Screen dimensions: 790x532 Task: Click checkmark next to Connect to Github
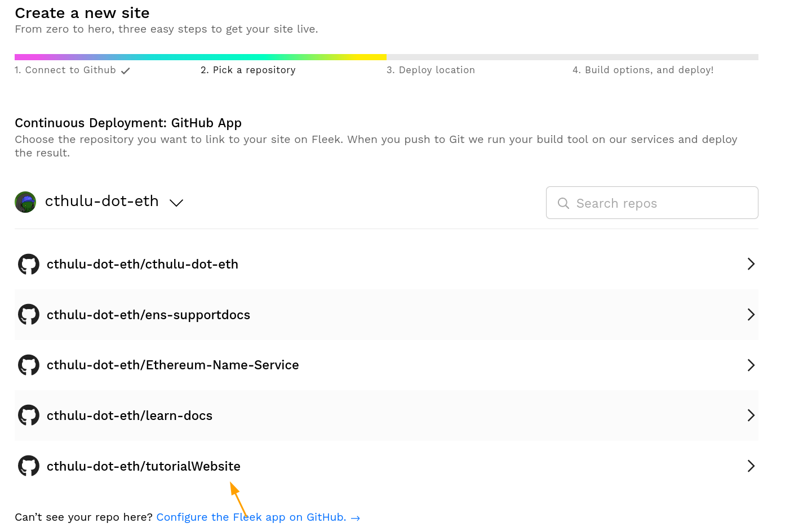click(126, 71)
